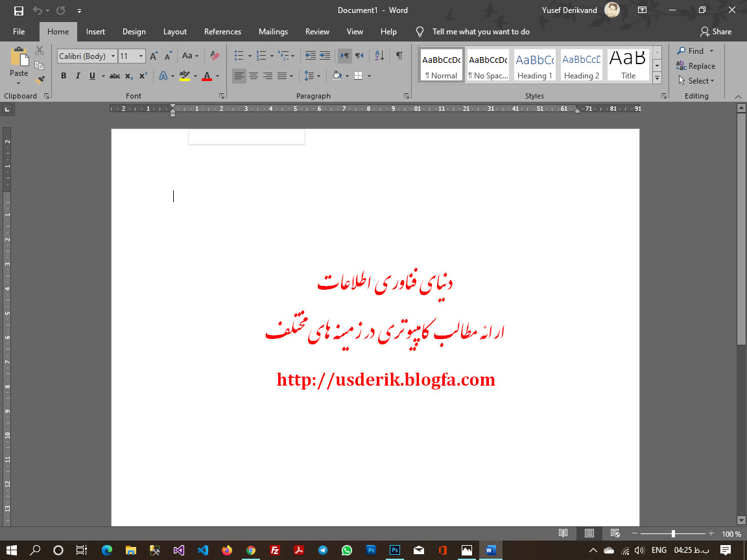Viewport: 747px width, 560px height.
Task: Toggle Bold formatting
Action: click(64, 76)
